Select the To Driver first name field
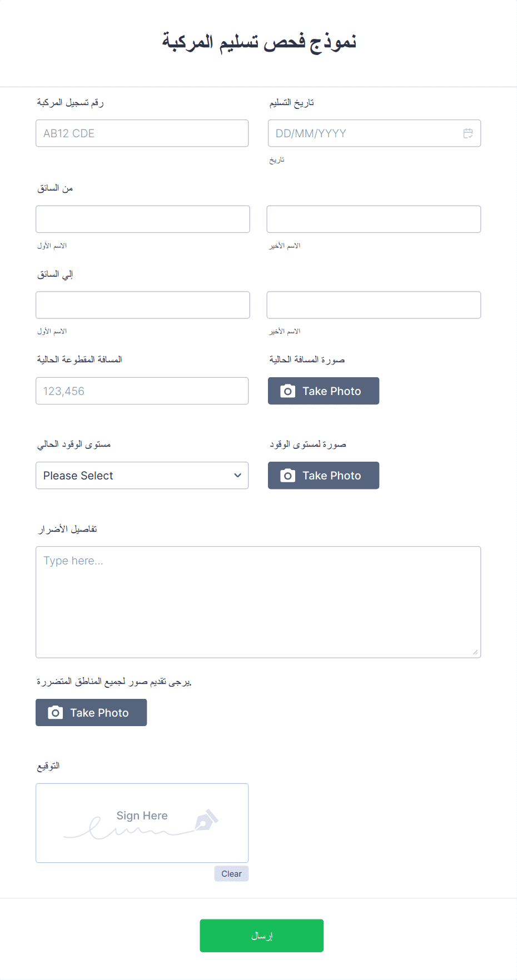The width and height of the screenshot is (517, 980). click(x=143, y=305)
